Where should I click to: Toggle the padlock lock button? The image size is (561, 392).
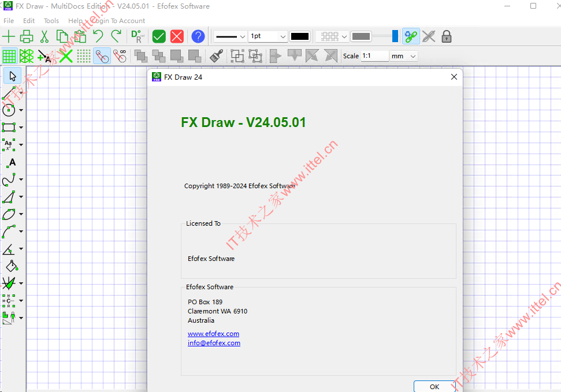pos(447,36)
